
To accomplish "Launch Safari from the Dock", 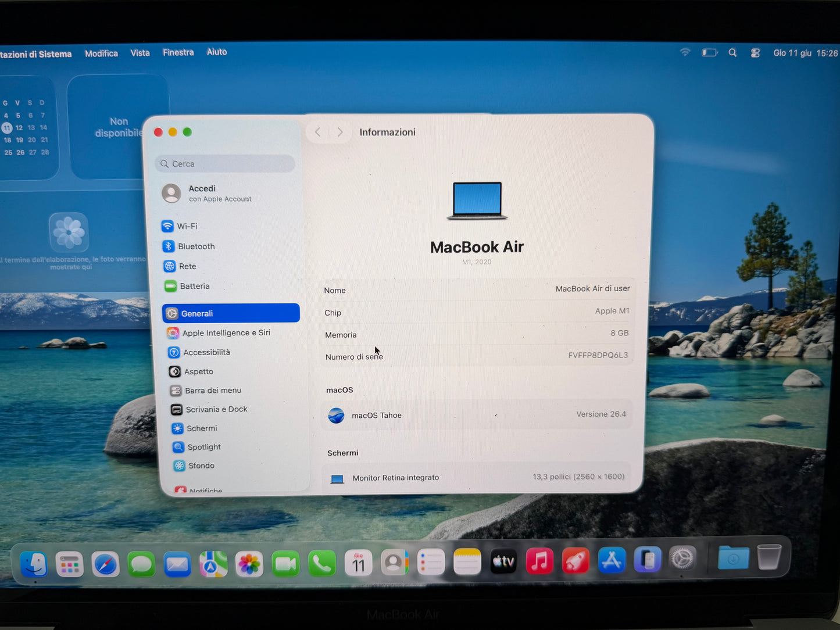I will click(x=106, y=564).
